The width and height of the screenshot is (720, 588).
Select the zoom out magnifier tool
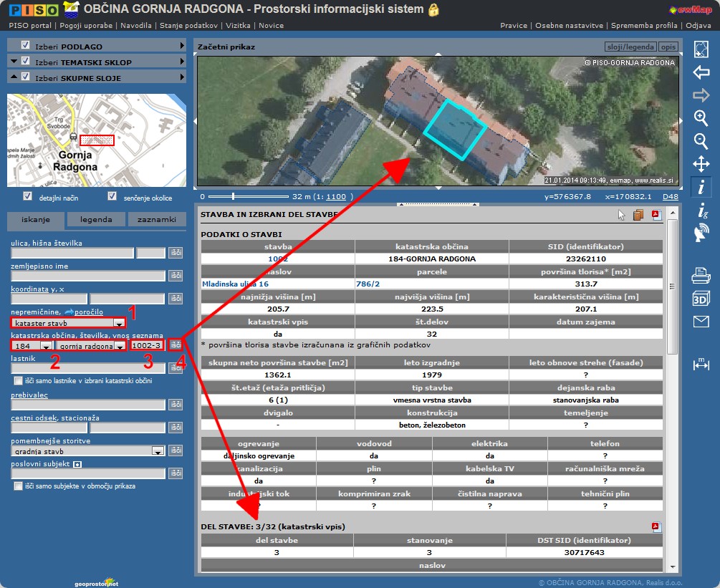pyautogui.click(x=701, y=141)
